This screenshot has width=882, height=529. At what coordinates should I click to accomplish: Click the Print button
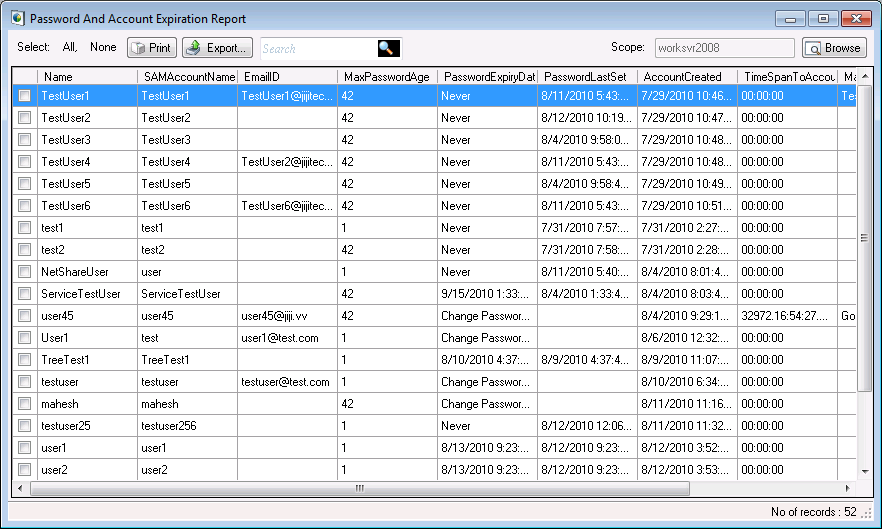(152, 48)
